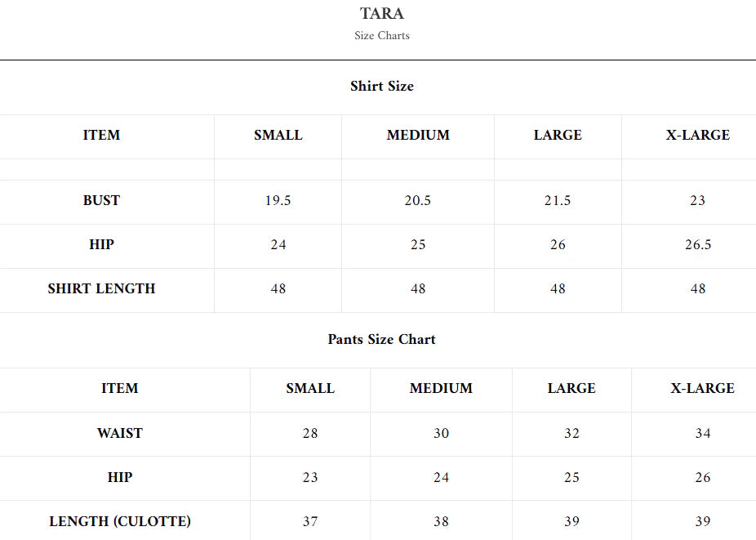Select the waist value 34 cell
The height and width of the screenshot is (540, 756).
coord(703,433)
